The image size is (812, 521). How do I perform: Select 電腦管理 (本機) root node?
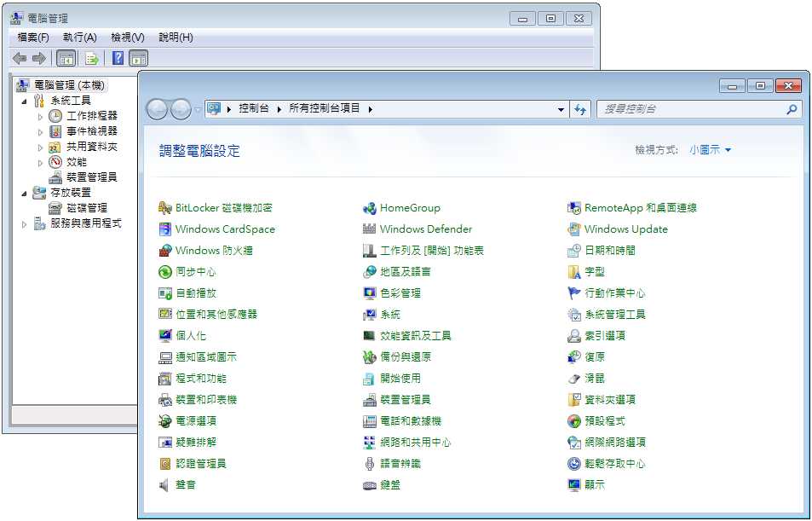pyautogui.click(x=69, y=85)
